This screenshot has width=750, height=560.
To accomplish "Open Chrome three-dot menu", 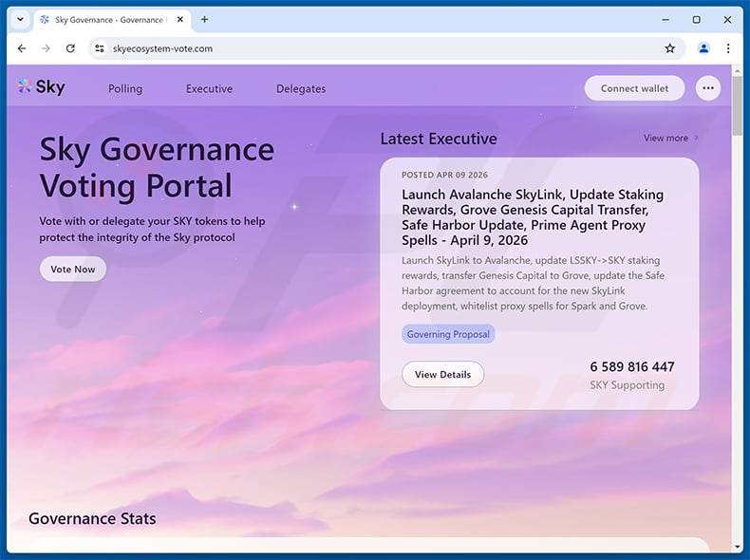I will [728, 48].
